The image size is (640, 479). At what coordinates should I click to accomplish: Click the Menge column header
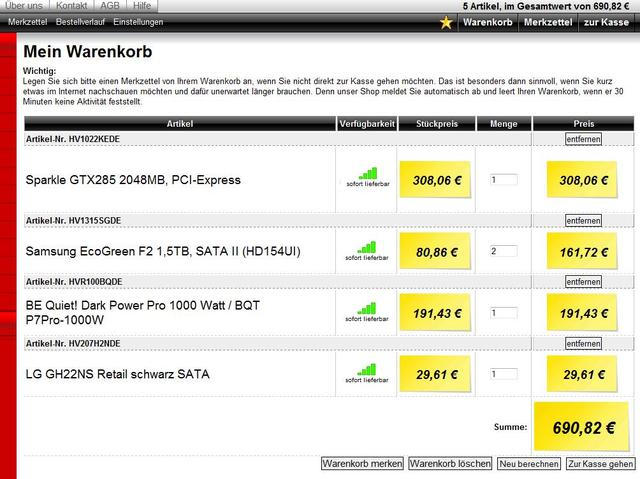coord(504,124)
